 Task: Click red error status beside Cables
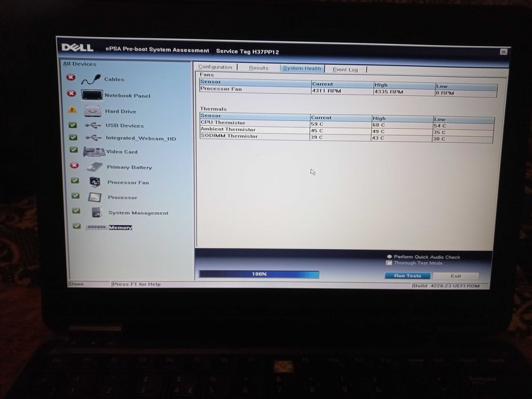click(x=71, y=78)
